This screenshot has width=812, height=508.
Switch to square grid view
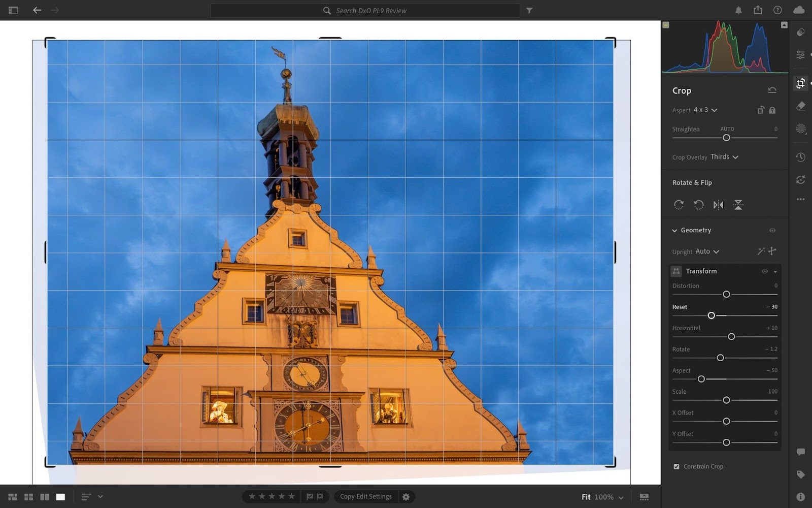point(29,497)
